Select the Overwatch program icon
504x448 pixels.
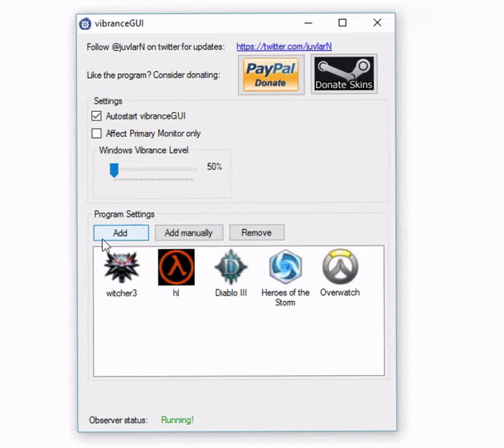point(341,266)
